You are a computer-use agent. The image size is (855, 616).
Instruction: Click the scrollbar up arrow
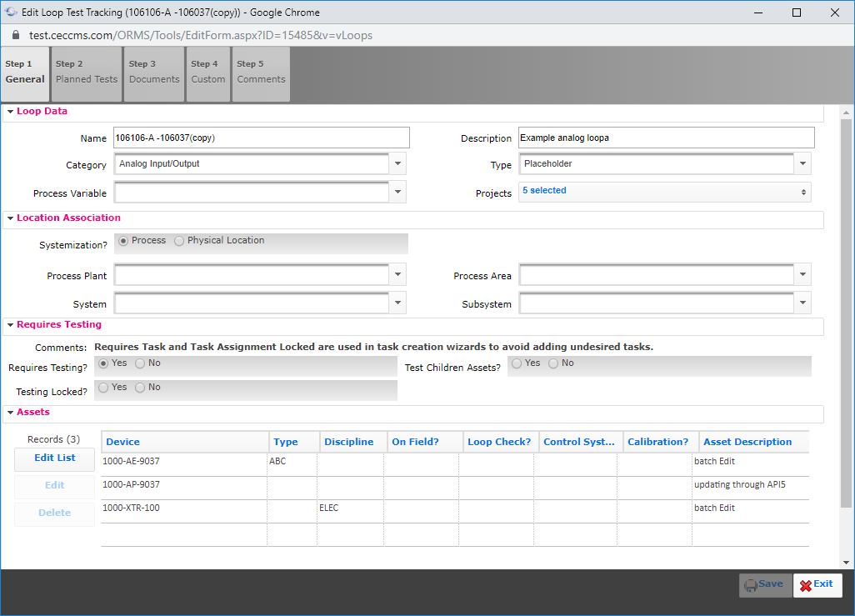coord(846,113)
